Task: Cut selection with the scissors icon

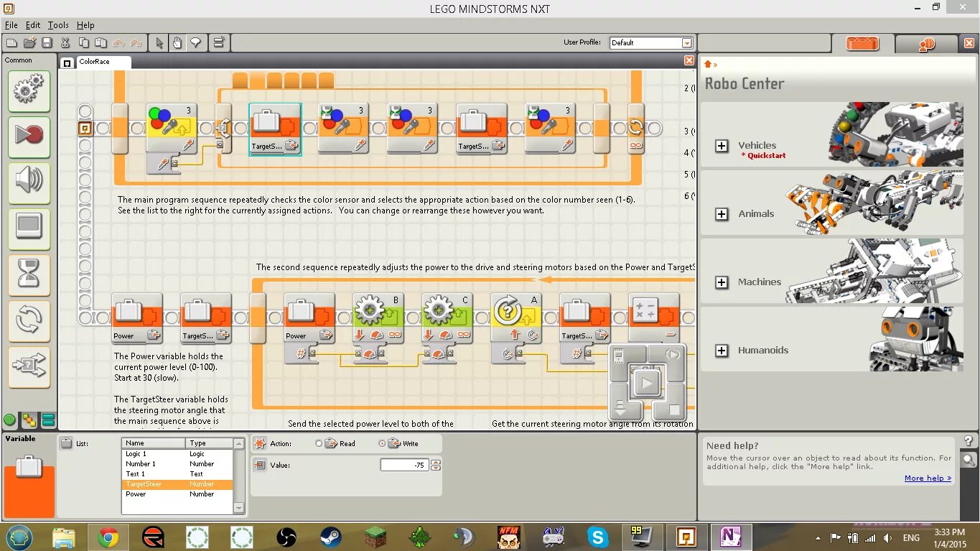Action: (x=65, y=43)
